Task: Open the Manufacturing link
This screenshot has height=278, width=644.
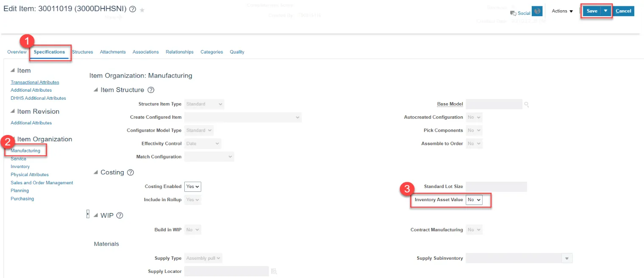Action: [x=25, y=151]
